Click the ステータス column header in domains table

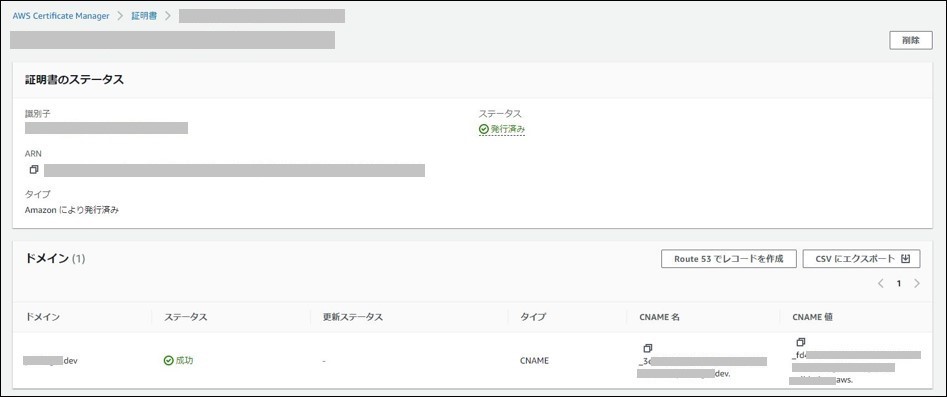(x=186, y=317)
